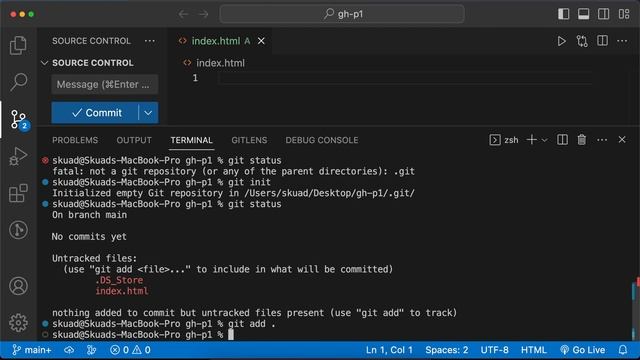Go forward with the navigation arrow
640x360 pixels.
[203, 14]
